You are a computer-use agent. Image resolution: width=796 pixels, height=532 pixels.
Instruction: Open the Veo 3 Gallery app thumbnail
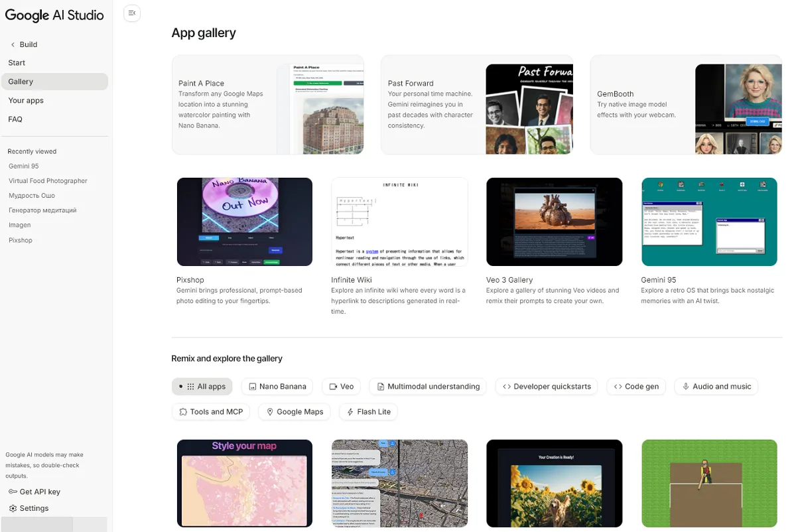coord(554,222)
